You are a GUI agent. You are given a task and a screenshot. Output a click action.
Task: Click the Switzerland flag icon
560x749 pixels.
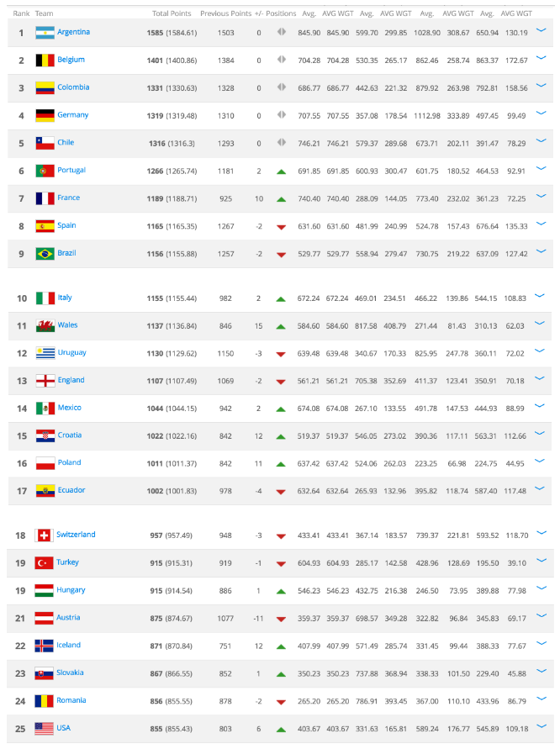pyautogui.click(x=45, y=535)
